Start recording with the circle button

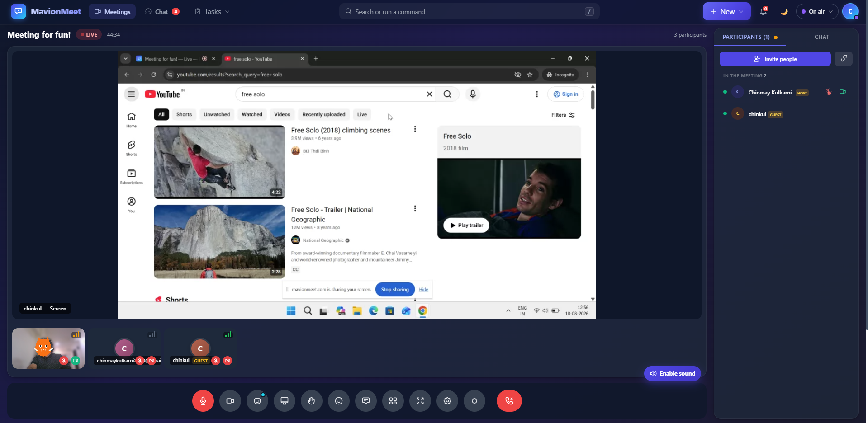point(474,401)
